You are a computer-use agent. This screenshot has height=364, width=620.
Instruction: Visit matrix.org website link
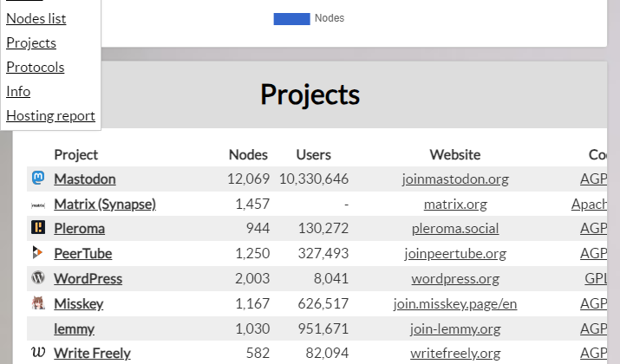455,204
